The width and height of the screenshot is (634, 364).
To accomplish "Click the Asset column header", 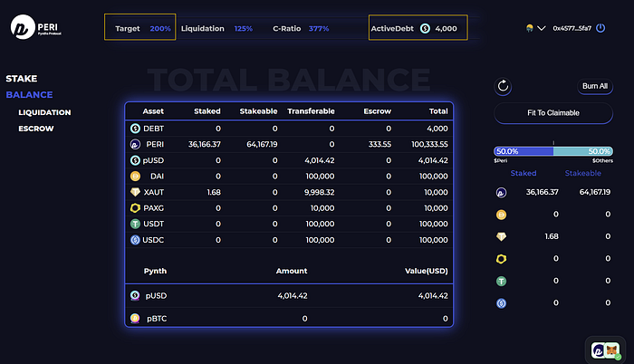I will coord(153,111).
